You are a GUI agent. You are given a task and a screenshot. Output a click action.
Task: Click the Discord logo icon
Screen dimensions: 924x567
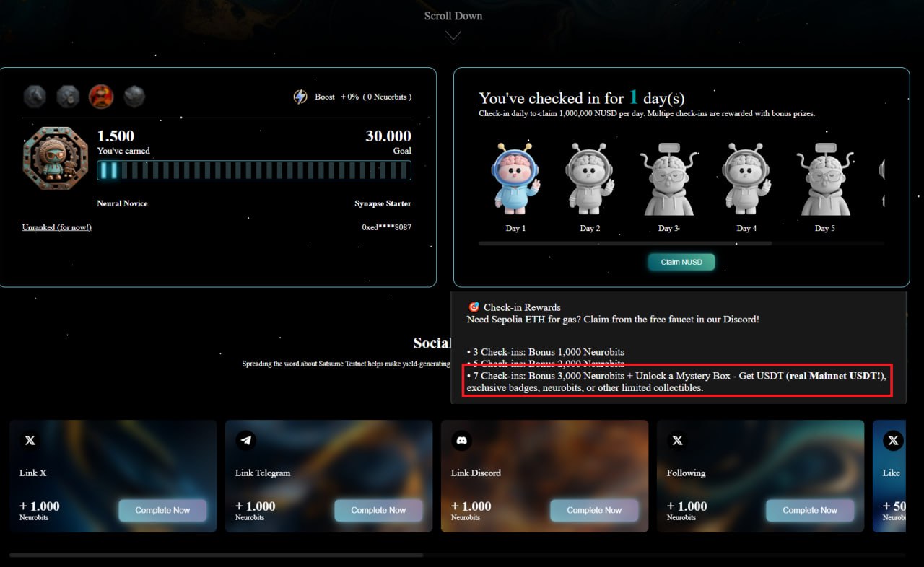click(461, 439)
